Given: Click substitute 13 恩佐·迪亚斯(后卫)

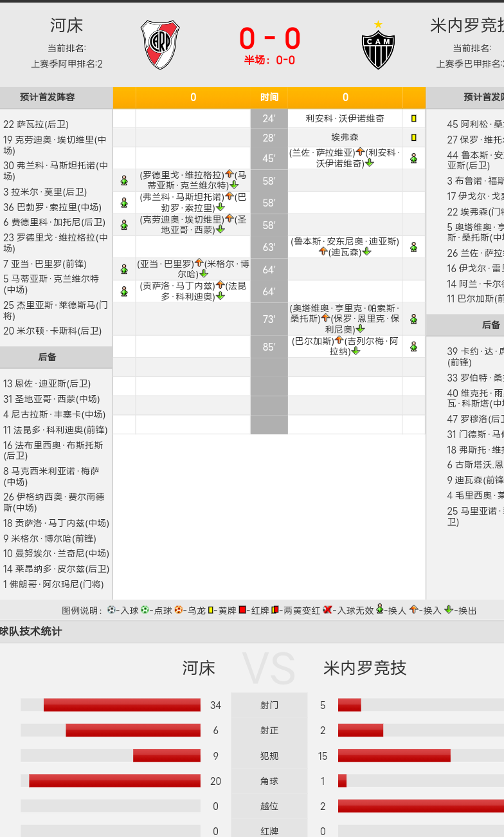Looking at the screenshot, I should click(47, 383).
